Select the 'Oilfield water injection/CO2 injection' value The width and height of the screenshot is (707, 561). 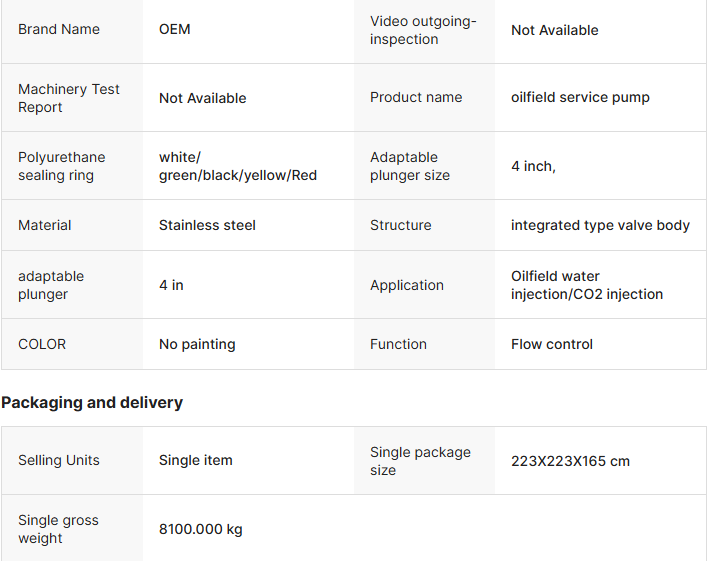point(586,285)
